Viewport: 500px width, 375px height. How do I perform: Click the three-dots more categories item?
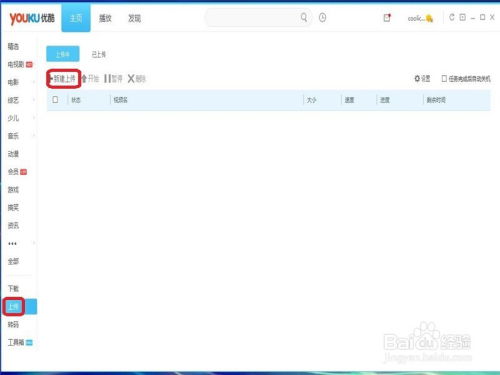[12, 244]
